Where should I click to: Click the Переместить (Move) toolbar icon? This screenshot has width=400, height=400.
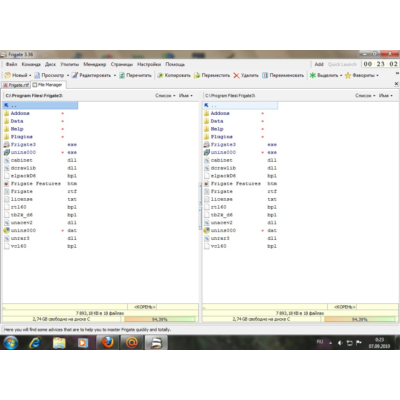click(x=197, y=75)
